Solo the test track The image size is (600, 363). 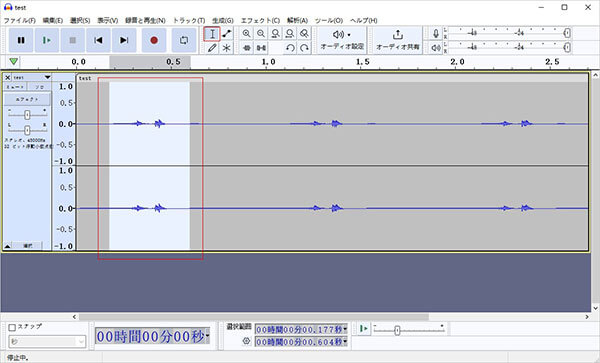click(39, 87)
